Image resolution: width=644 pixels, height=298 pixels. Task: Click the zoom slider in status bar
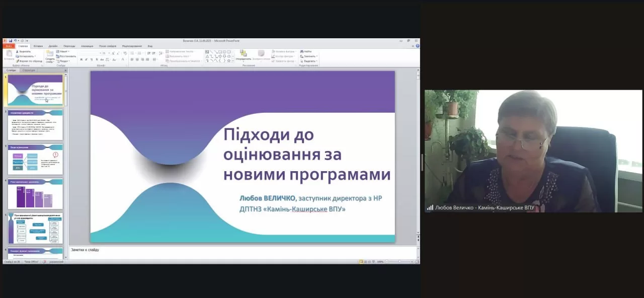coord(401,262)
